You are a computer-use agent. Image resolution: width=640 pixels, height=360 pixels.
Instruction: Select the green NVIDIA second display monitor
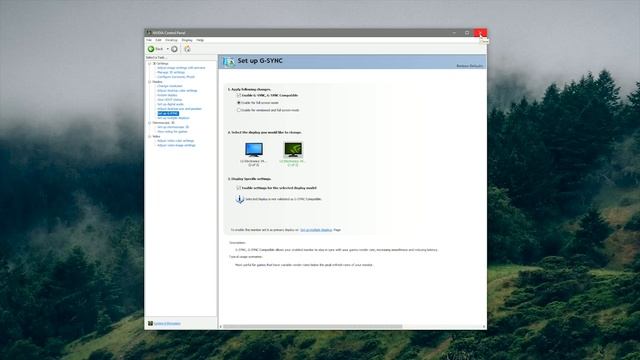293,150
